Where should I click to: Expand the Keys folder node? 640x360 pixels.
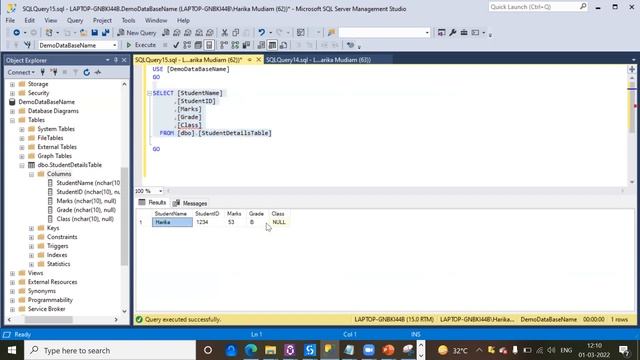point(31,228)
